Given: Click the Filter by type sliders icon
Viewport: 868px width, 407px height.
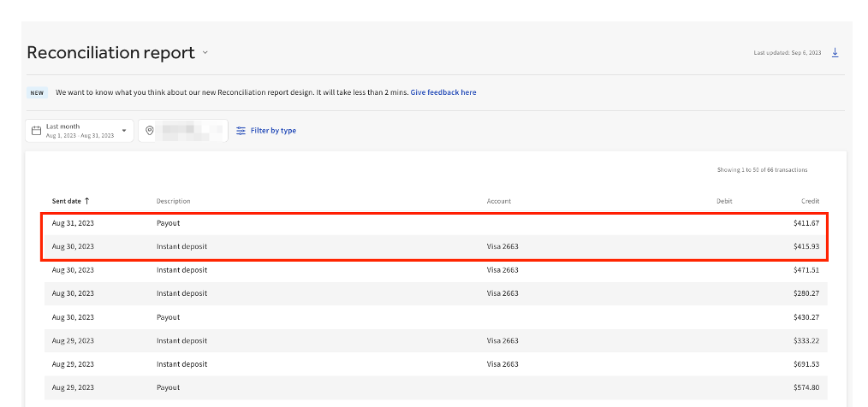Looking at the screenshot, I should pos(241,131).
